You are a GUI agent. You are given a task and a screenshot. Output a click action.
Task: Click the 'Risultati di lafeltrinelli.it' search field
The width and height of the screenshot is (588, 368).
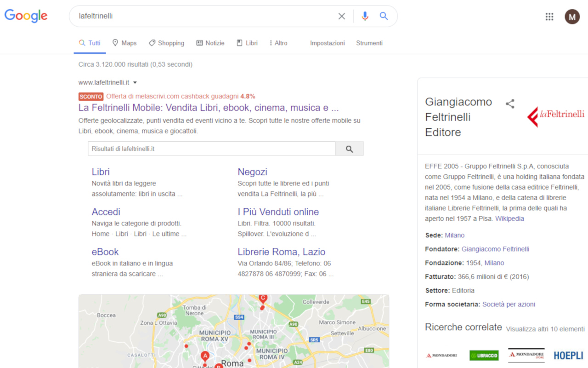[x=212, y=149]
